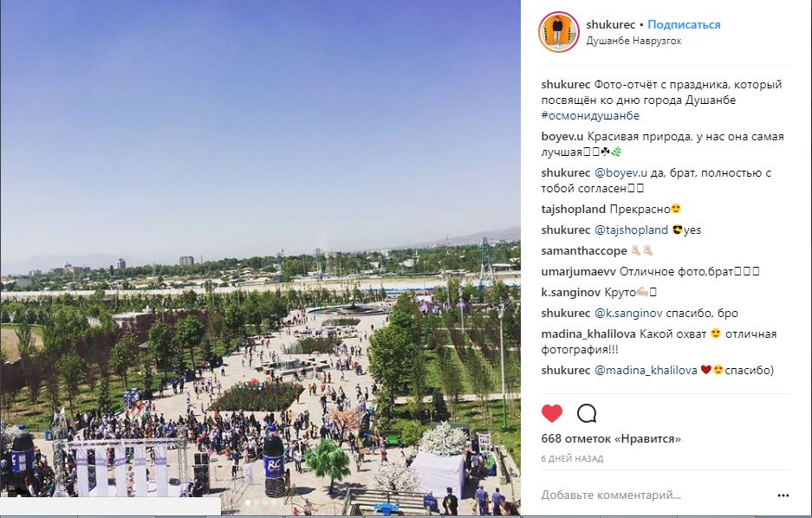Screen dimensions: 812x518
Task: Open the 6 дней назад timestamp
Action: pyautogui.click(x=572, y=458)
